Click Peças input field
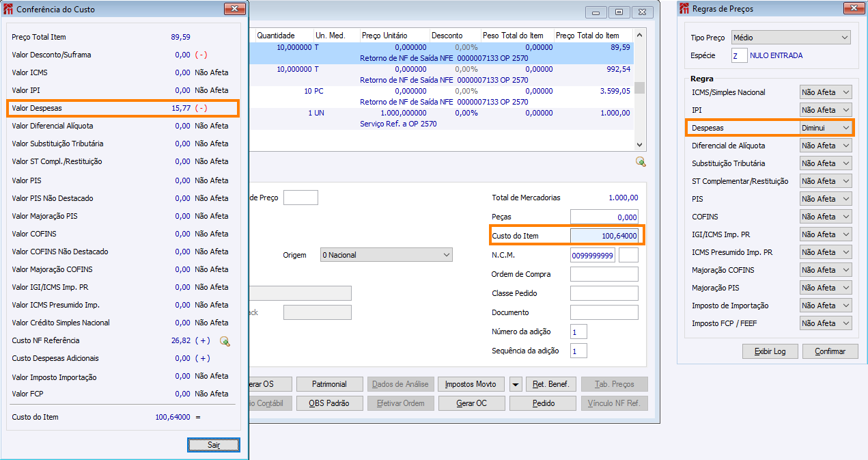868x460 pixels. 604,217
